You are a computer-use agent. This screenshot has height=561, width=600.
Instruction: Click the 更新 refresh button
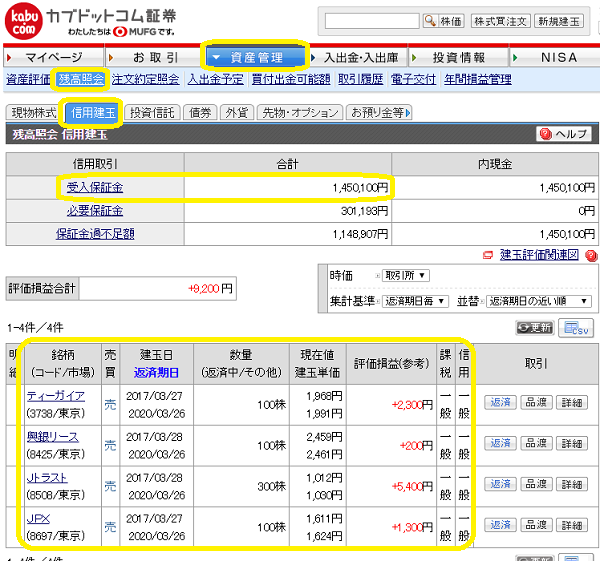(x=535, y=328)
